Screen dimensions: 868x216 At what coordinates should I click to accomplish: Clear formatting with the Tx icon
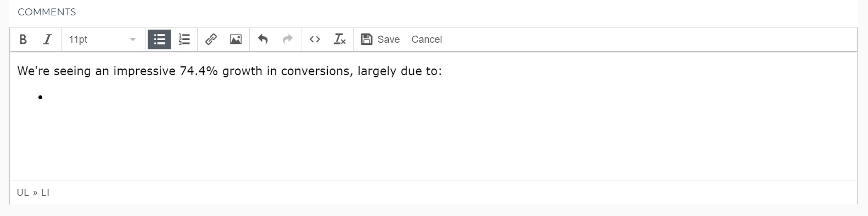coord(340,39)
